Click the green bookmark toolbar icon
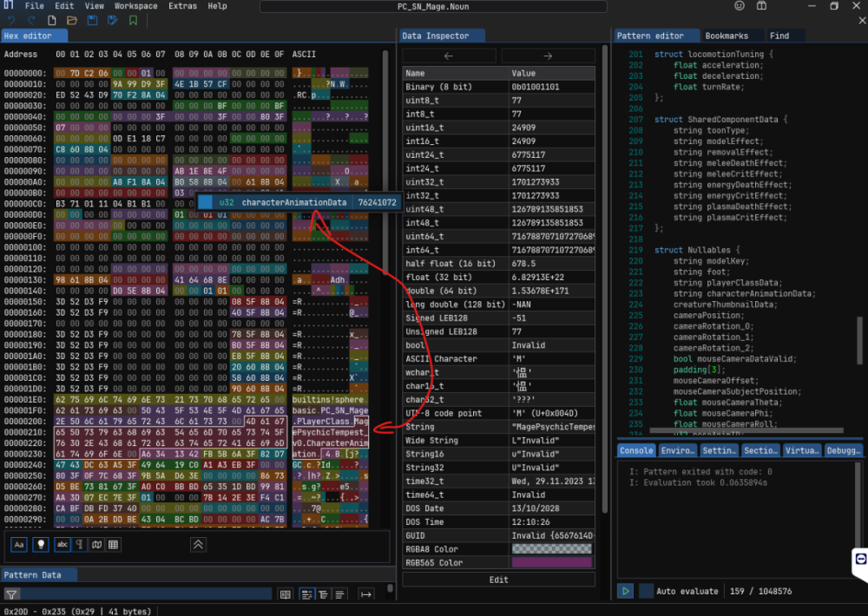The width and height of the screenshot is (868, 616). pyautogui.click(x=133, y=20)
